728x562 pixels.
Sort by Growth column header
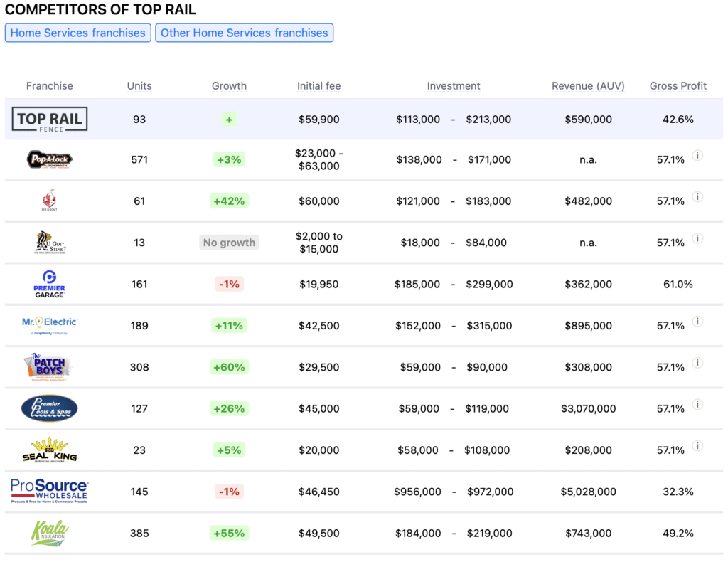pyautogui.click(x=229, y=86)
